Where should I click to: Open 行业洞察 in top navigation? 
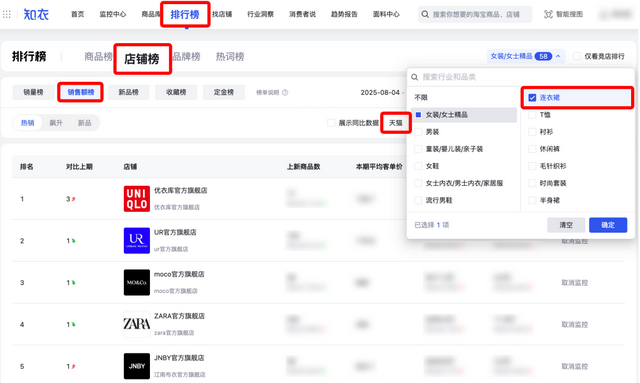pos(260,14)
